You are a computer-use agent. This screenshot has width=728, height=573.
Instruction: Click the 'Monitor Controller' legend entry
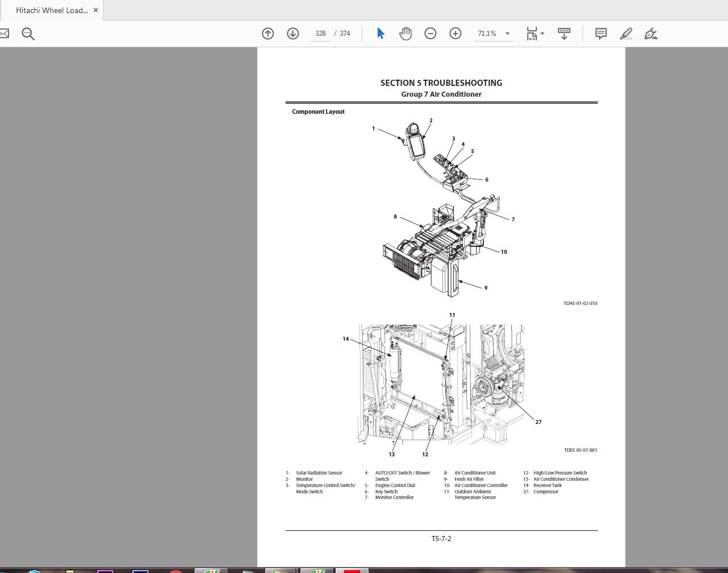395,497
